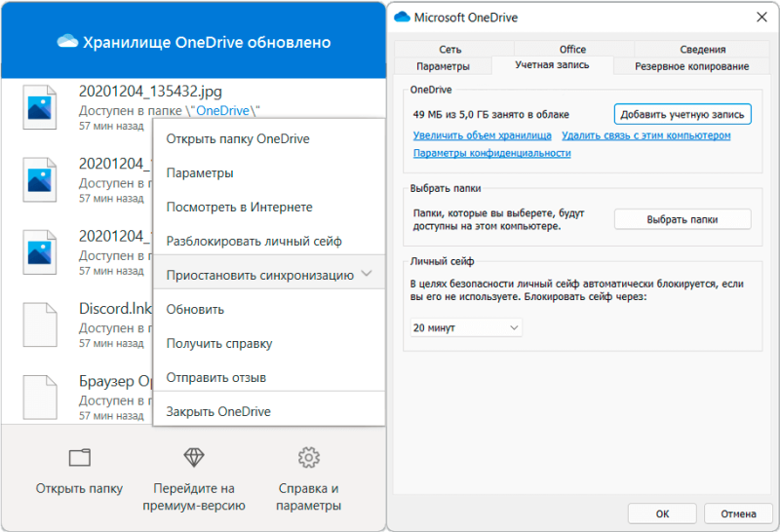Click blank file icon next to Браузер entry

[40, 398]
